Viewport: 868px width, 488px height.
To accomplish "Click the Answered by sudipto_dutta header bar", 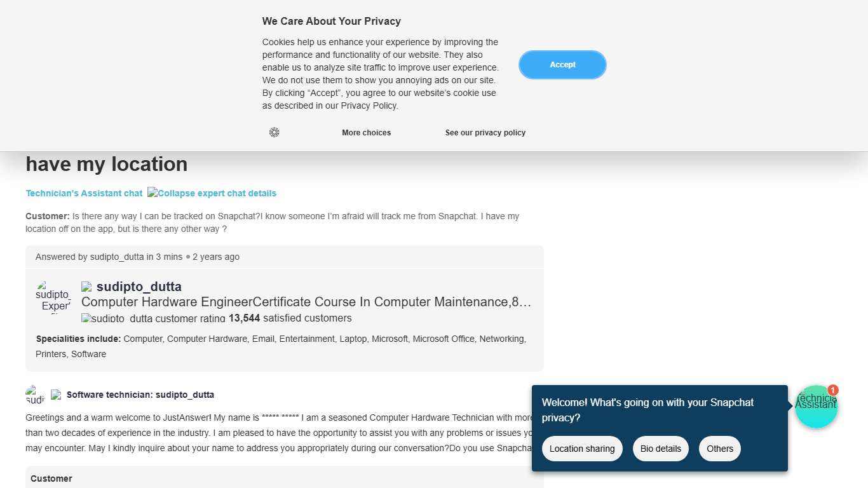I will [x=284, y=257].
